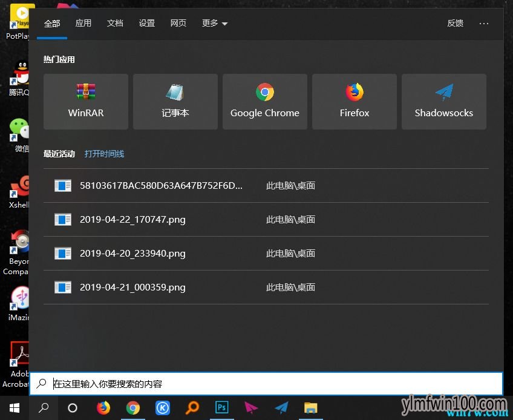The width and height of the screenshot is (513, 420).
Task: Switch to the 应用 tab
Action: click(83, 23)
